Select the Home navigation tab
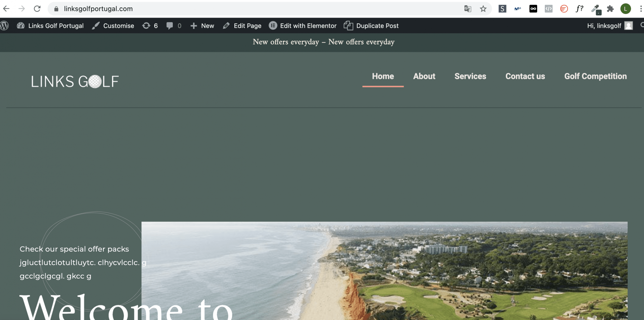 coord(383,76)
